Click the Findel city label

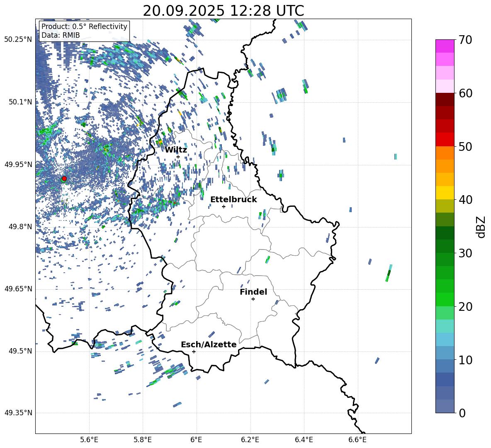tap(253, 292)
